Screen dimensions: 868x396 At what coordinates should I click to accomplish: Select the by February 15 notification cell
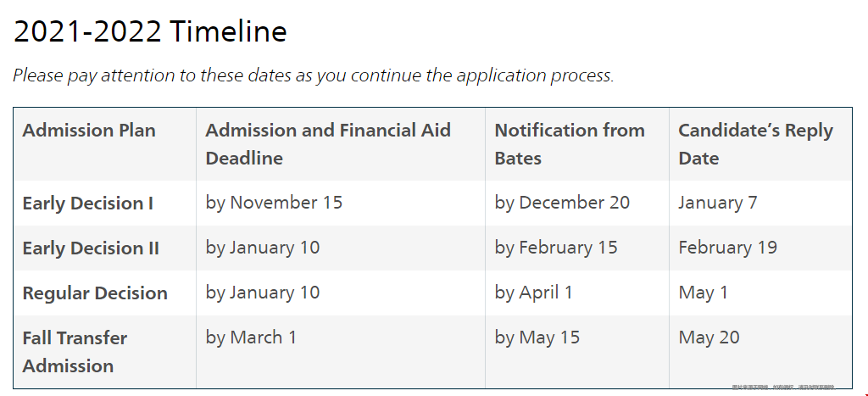click(x=556, y=248)
